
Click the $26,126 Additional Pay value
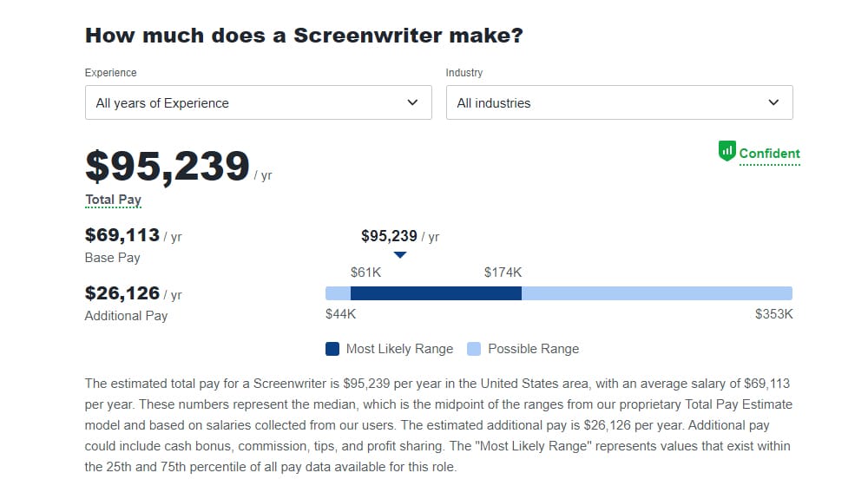(122, 293)
